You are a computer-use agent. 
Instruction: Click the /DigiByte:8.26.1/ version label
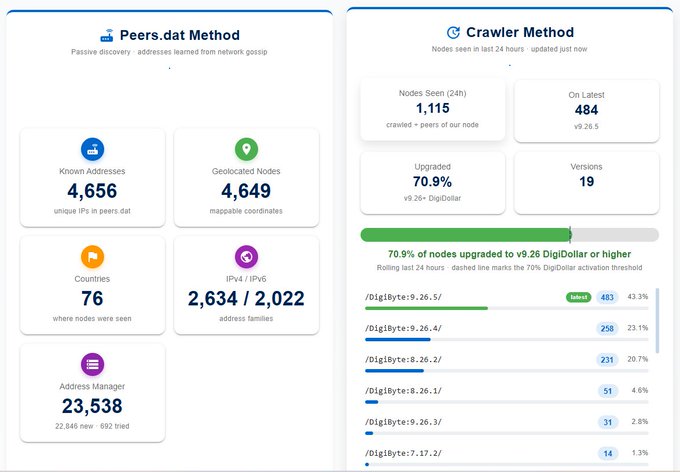click(x=403, y=391)
